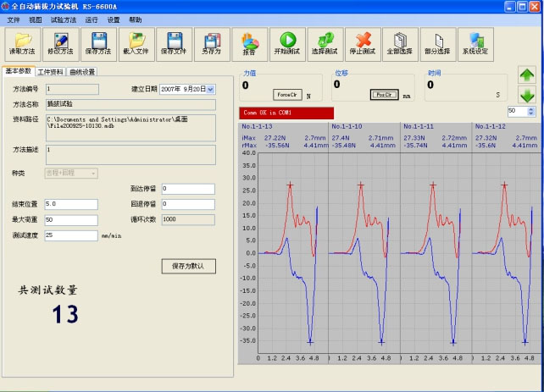Open the 报告 report icon

pyautogui.click(x=249, y=41)
